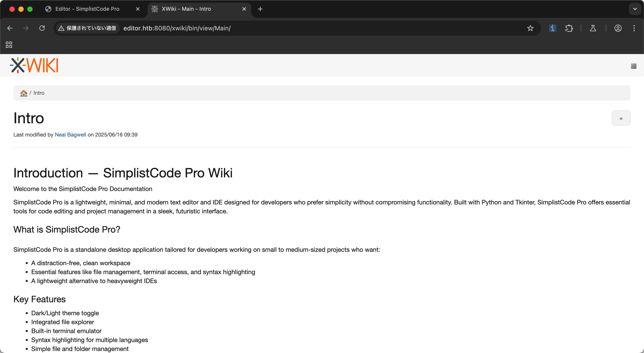Open the browser profile account icon
The image size is (644, 353).
pos(618,28)
